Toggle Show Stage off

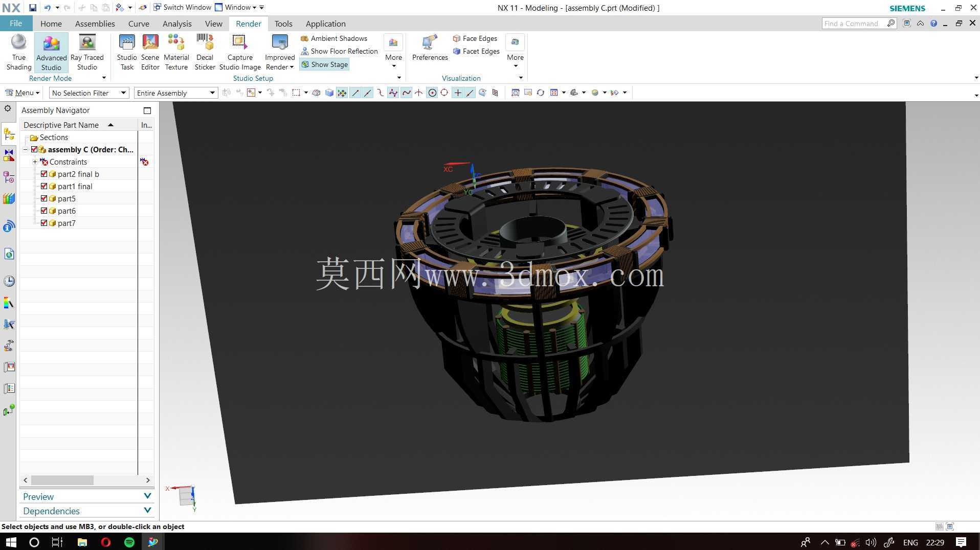tap(324, 64)
